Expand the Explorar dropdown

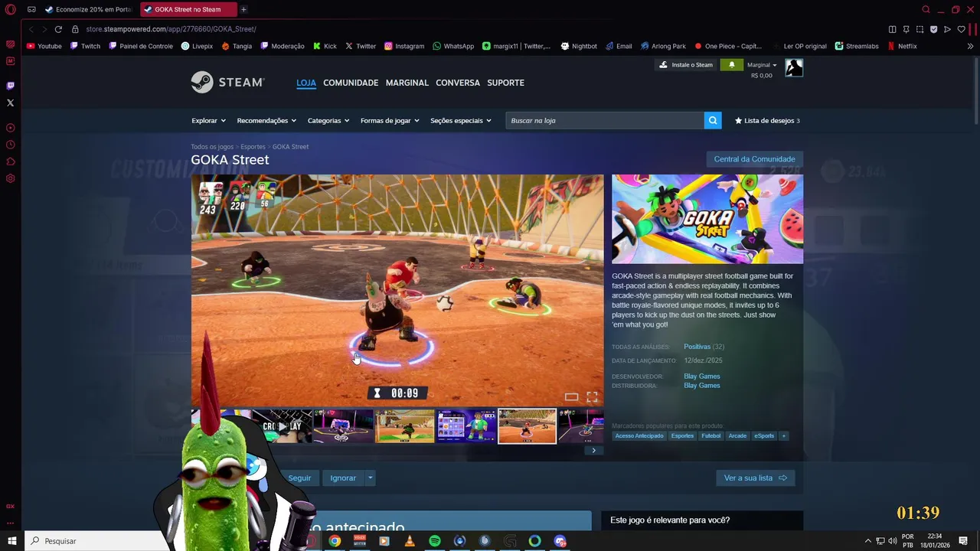208,120
